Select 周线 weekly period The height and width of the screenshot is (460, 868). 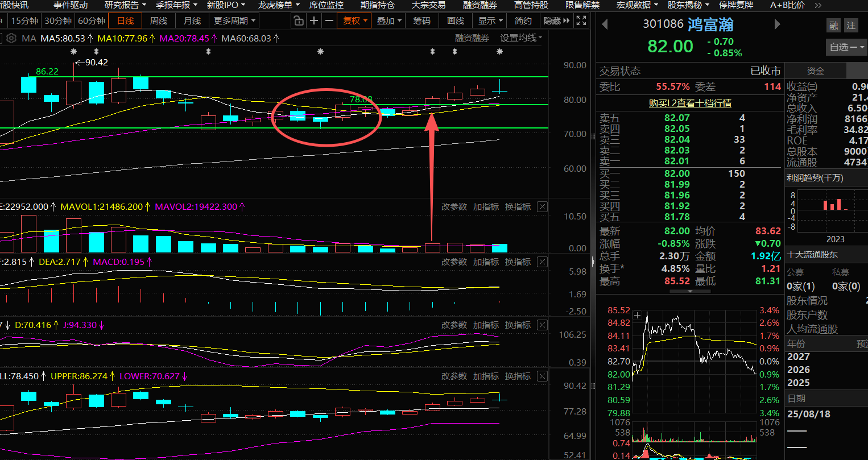tap(159, 21)
